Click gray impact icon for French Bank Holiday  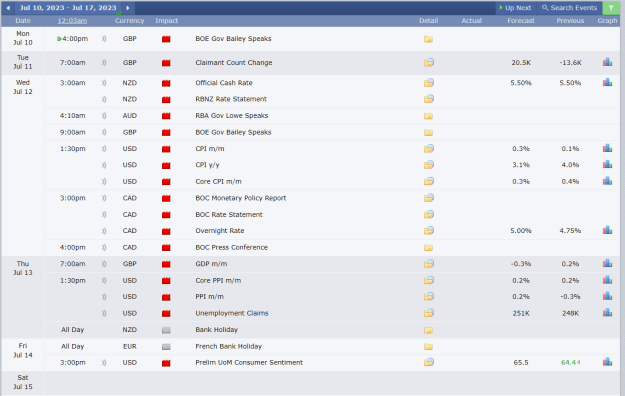[166, 347]
